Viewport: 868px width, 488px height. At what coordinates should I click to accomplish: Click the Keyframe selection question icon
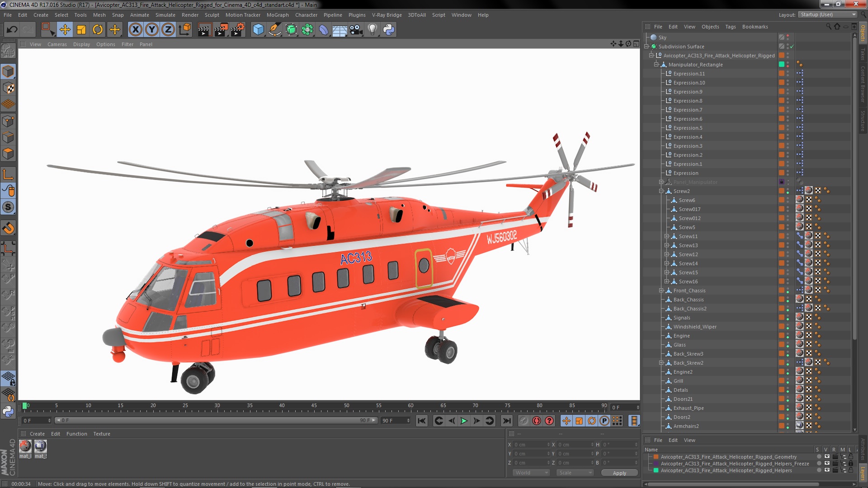pos(549,421)
